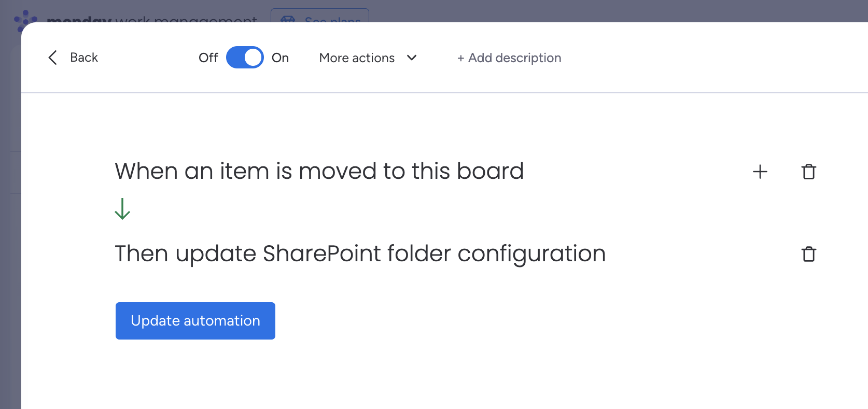Click the Back arrow chevron icon
Viewport: 868px width, 409px height.
click(x=52, y=58)
